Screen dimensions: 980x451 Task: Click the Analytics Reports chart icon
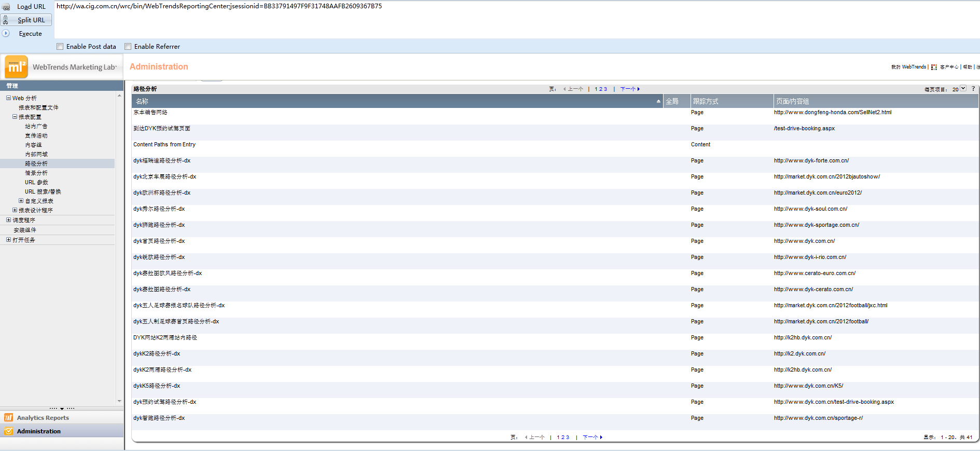[x=9, y=417]
